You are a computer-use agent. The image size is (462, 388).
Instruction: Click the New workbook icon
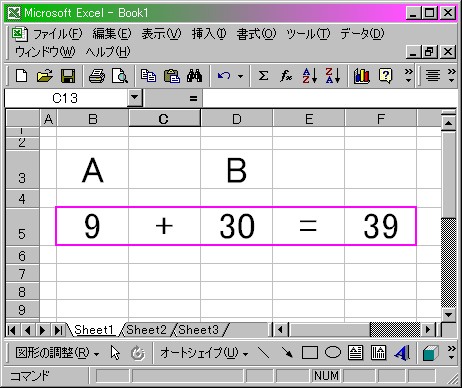(22, 76)
